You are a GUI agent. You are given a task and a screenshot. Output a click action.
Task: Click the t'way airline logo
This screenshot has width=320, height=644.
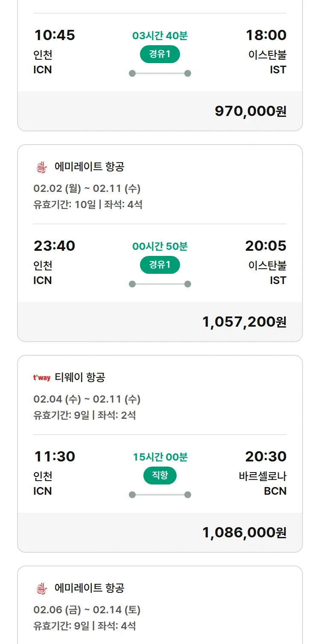[42, 377]
